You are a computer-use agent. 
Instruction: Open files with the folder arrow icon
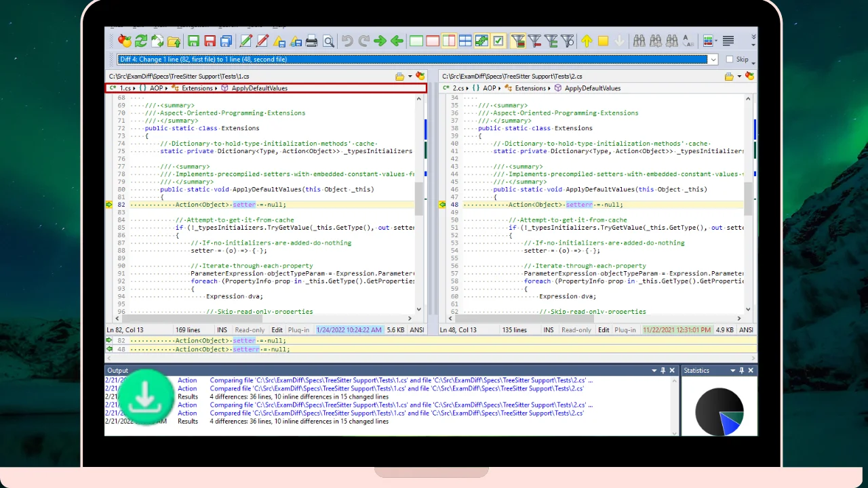point(174,41)
